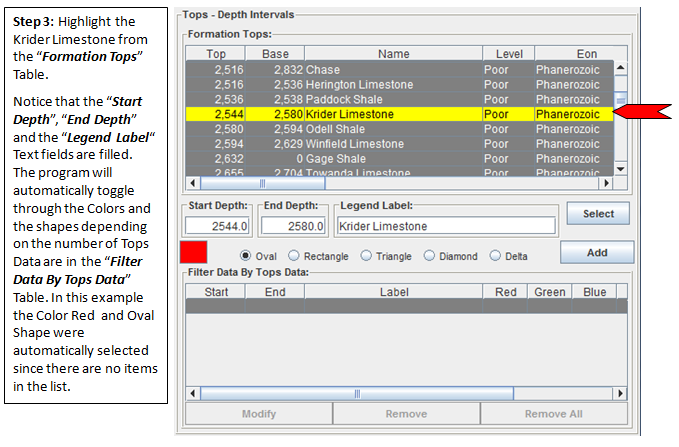Select the Gage Shale row
Image resolution: width=679 pixels, height=447 pixels.
click(x=400, y=159)
